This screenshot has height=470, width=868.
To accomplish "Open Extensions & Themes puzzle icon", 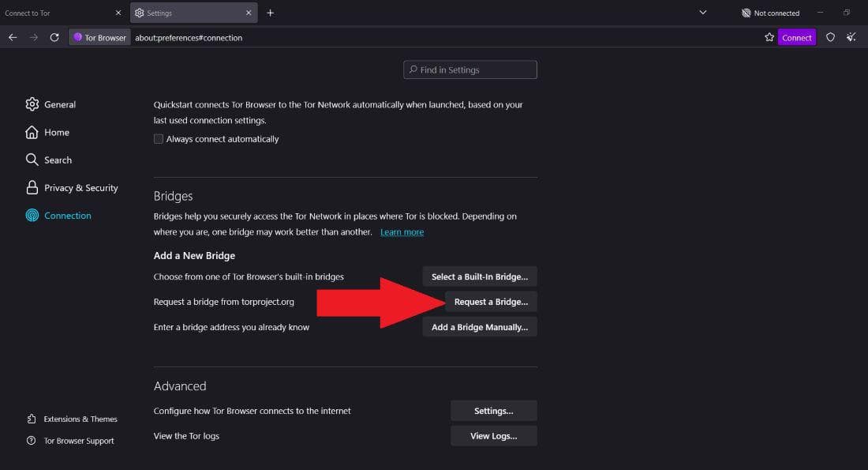I will pyautogui.click(x=32, y=419).
